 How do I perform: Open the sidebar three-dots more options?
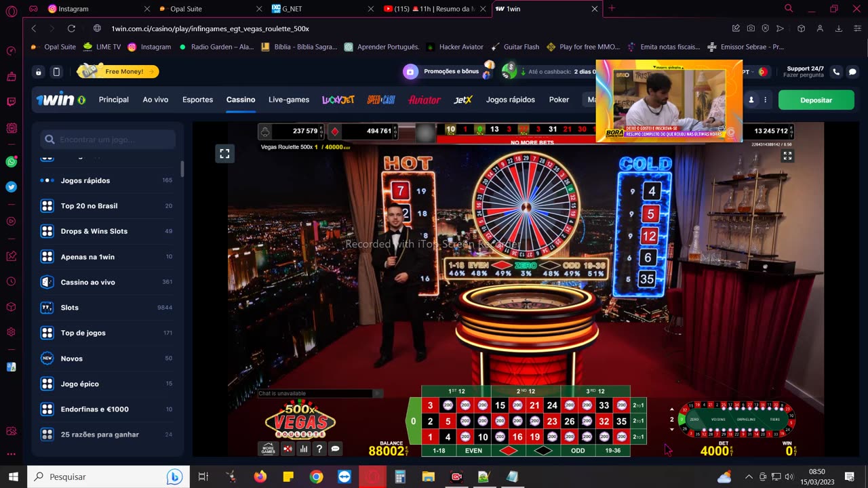(x=11, y=454)
